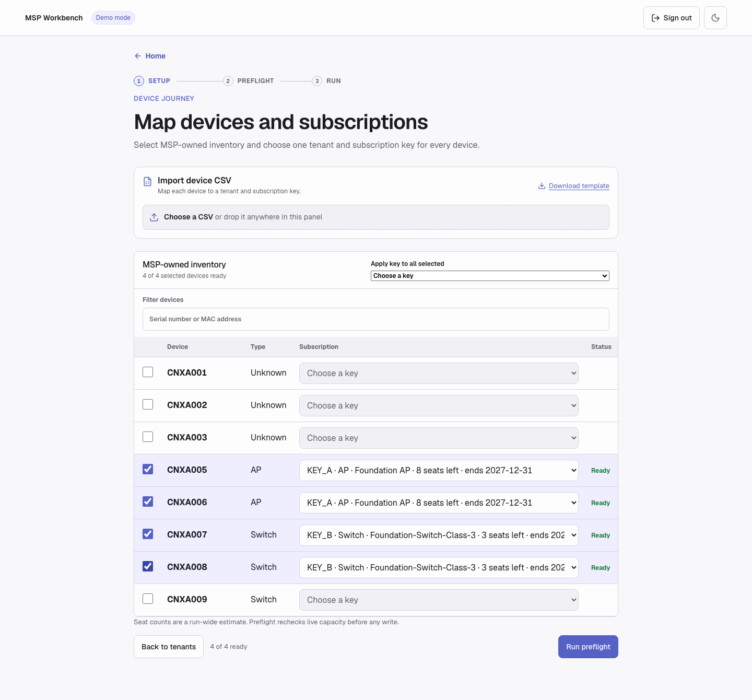The height and width of the screenshot is (700, 752).
Task: Open subscription dropdown for CNXA001
Action: (439, 373)
